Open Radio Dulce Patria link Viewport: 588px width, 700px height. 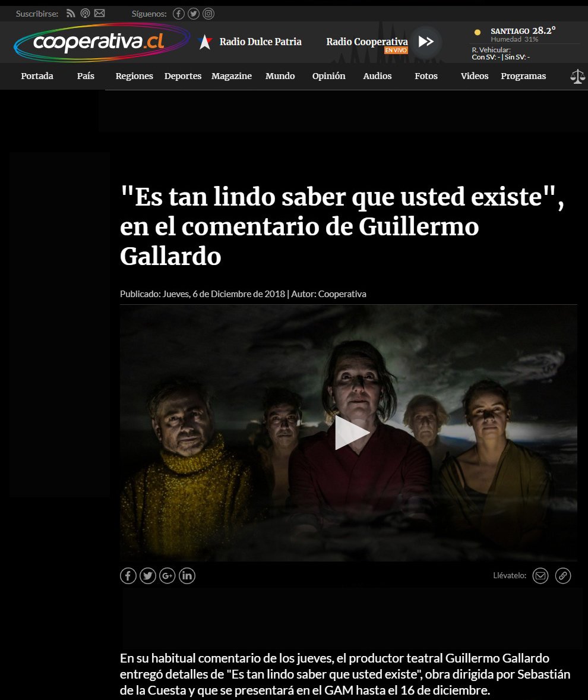(x=260, y=42)
